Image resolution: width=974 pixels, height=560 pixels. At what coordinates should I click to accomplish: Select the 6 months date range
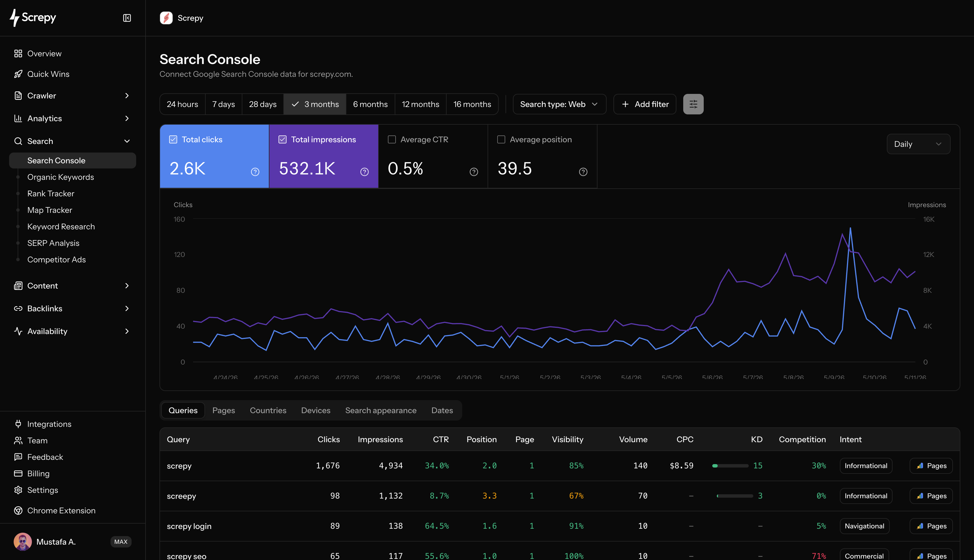[x=370, y=104]
